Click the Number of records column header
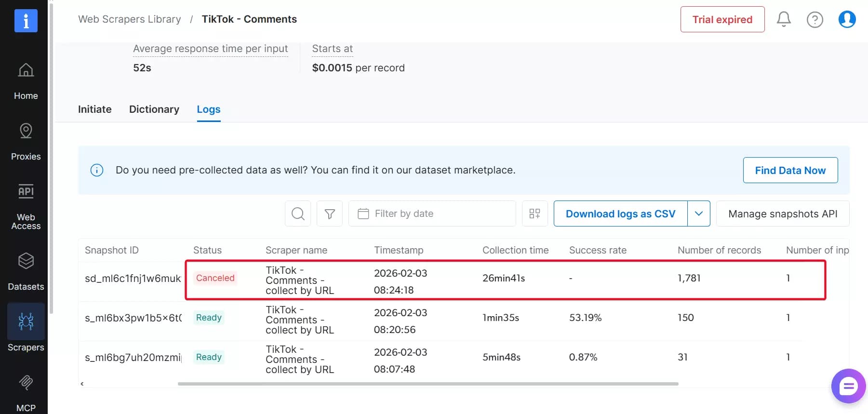The image size is (868, 414). (x=720, y=250)
